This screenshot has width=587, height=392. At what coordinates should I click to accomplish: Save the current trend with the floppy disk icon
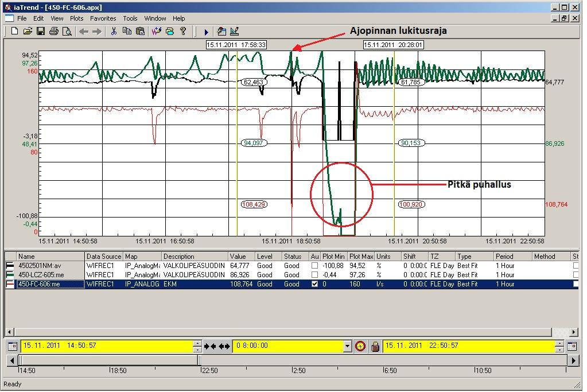click(40, 31)
